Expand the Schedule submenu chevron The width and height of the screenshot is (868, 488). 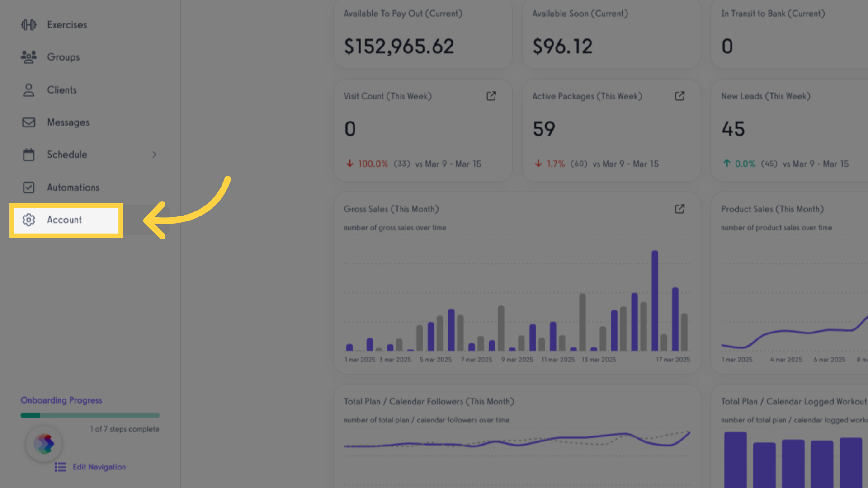pyautogui.click(x=154, y=155)
